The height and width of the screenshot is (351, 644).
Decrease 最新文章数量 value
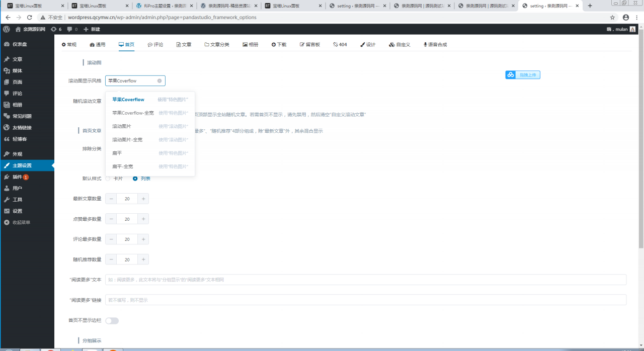pos(111,199)
